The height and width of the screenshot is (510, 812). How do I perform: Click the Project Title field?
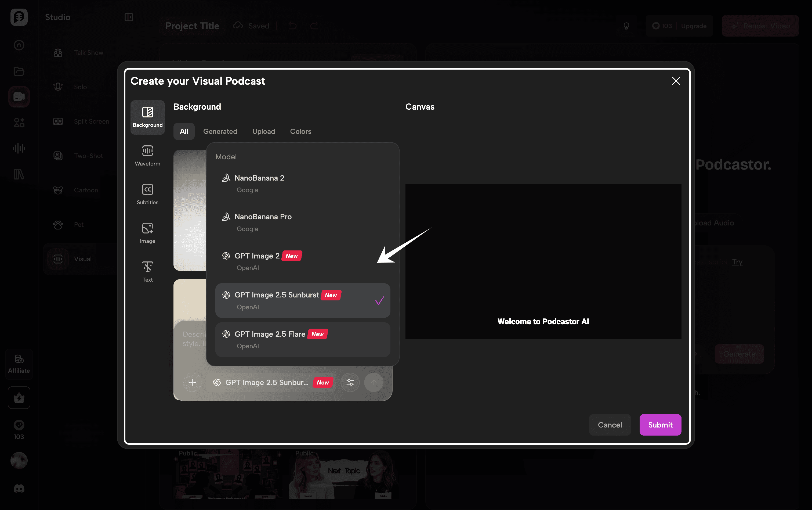(192, 26)
